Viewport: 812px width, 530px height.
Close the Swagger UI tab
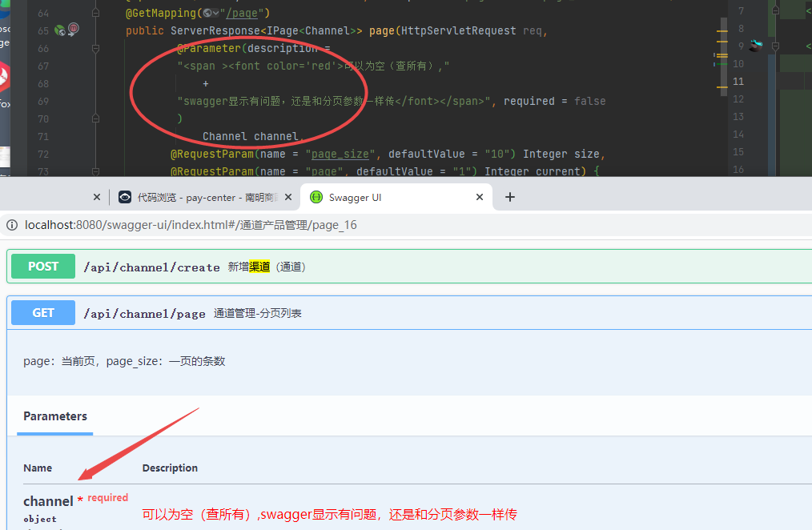pyautogui.click(x=480, y=197)
